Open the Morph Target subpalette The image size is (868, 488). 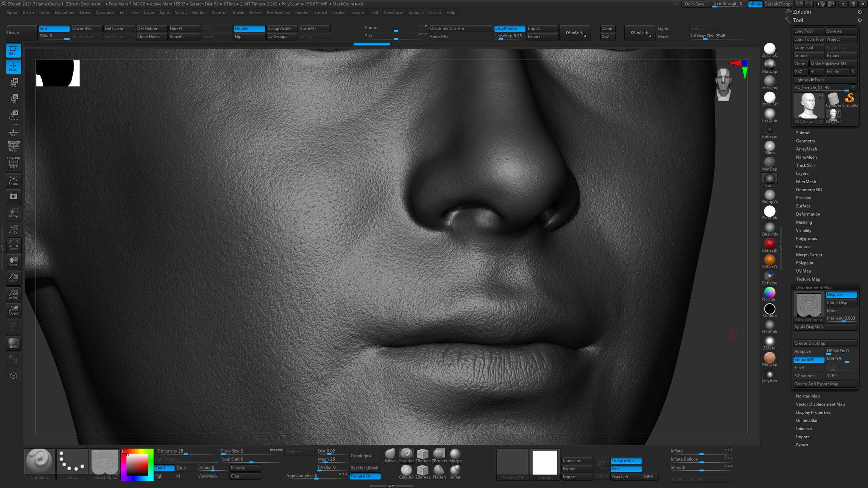[x=809, y=254]
